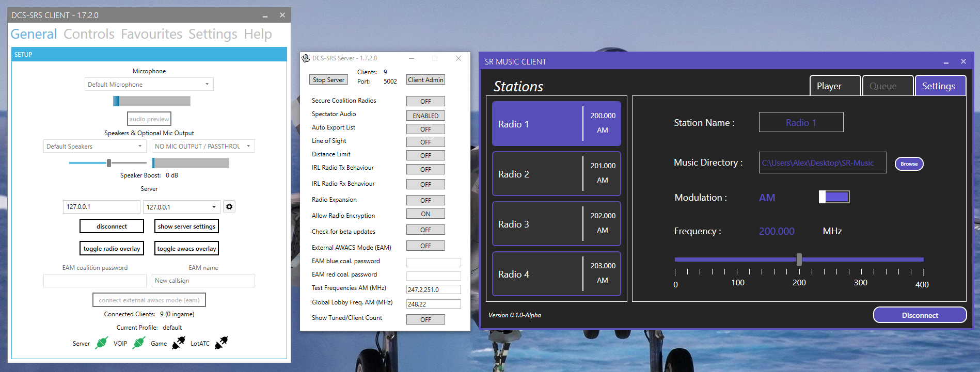This screenshot has height=372, width=980.
Task: Open the Controls tab in SRS Client
Action: pos(89,34)
